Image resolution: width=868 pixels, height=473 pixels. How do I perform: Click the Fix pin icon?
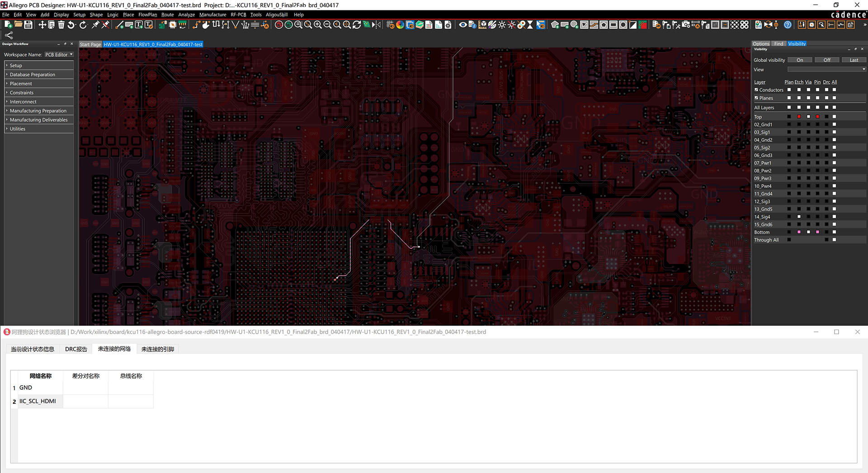click(x=95, y=24)
